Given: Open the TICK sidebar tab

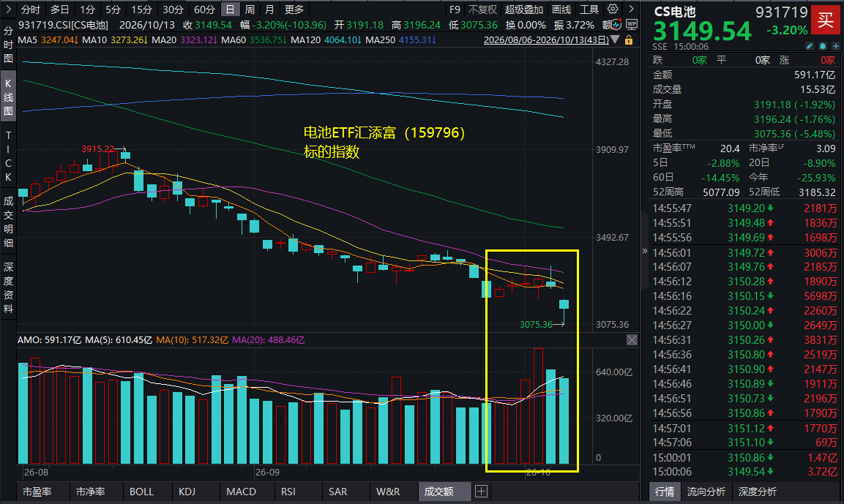Looking at the screenshot, I should [8, 157].
